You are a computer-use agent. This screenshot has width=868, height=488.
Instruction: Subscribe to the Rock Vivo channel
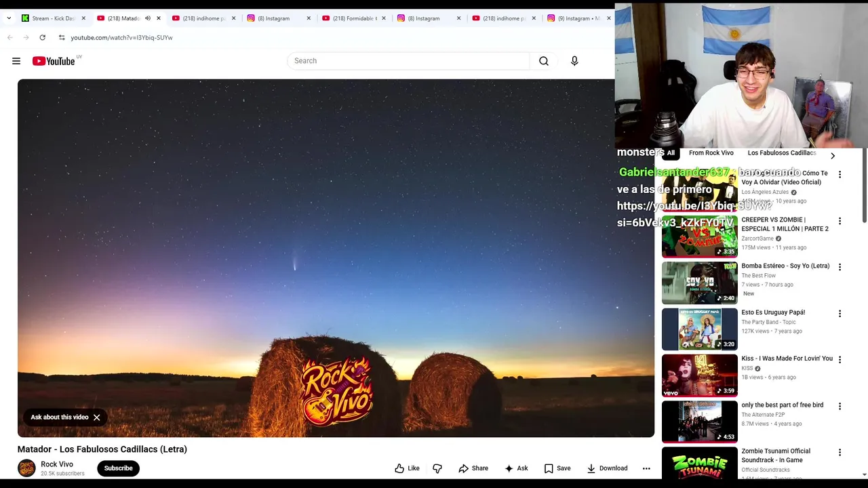click(x=118, y=468)
